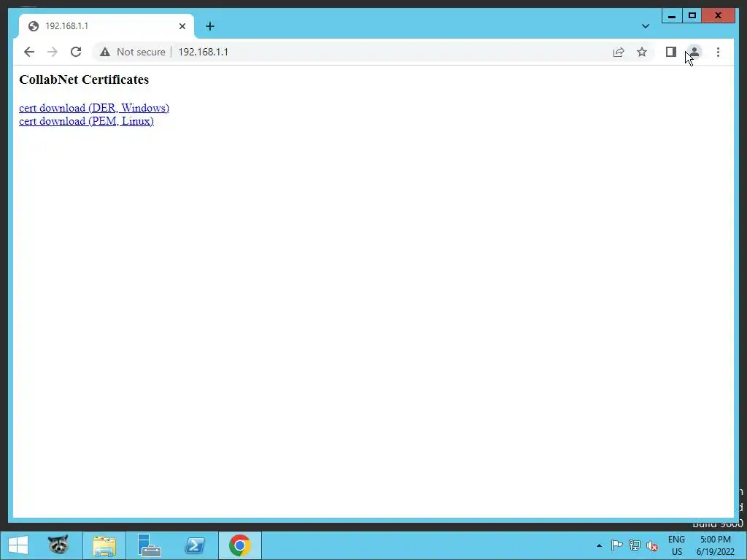The image size is (747, 560).
Task: Open the Not secure site info warning
Action: click(x=133, y=52)
